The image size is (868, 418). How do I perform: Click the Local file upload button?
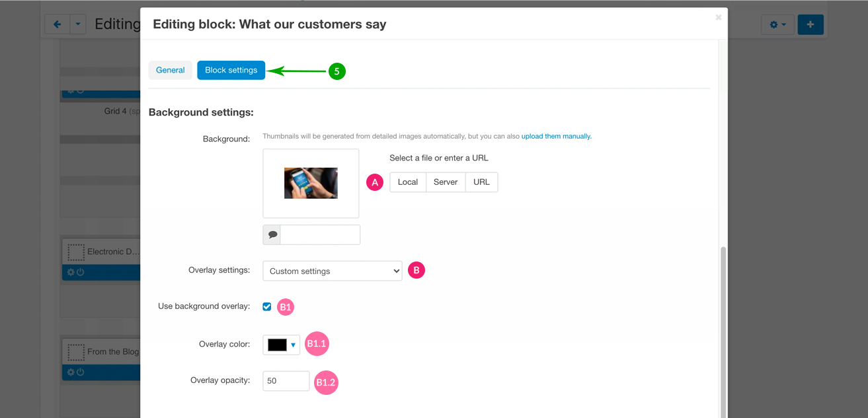[x=408, y=182]
